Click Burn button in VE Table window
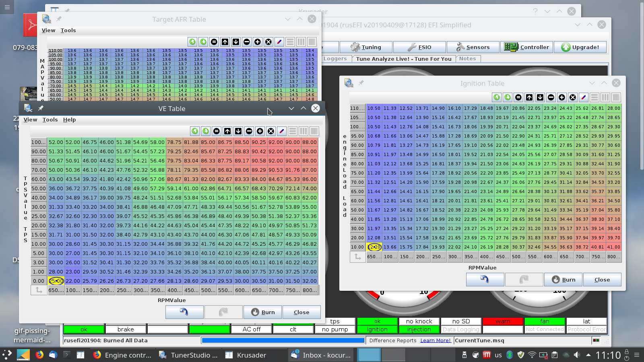 [x=262, y=312]
